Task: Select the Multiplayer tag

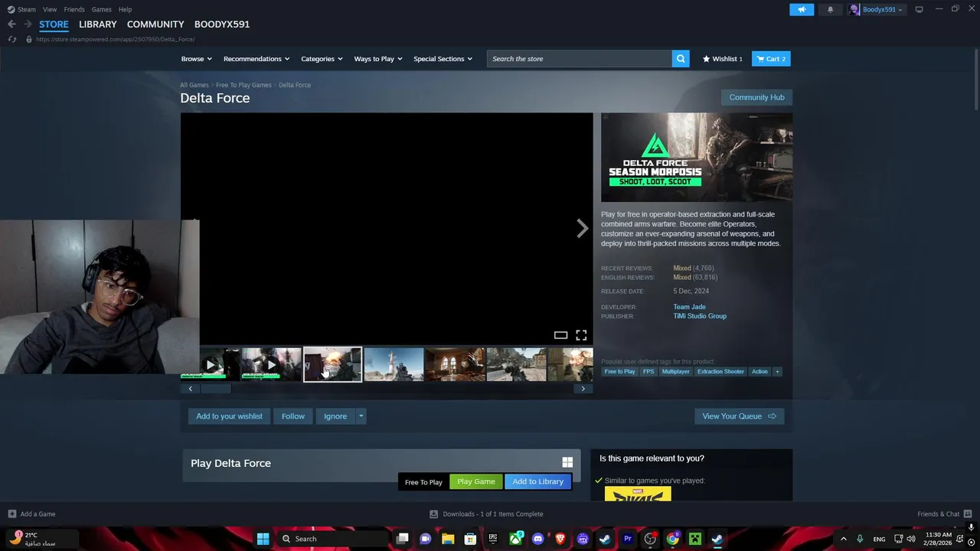Action: tap(675, 371)
